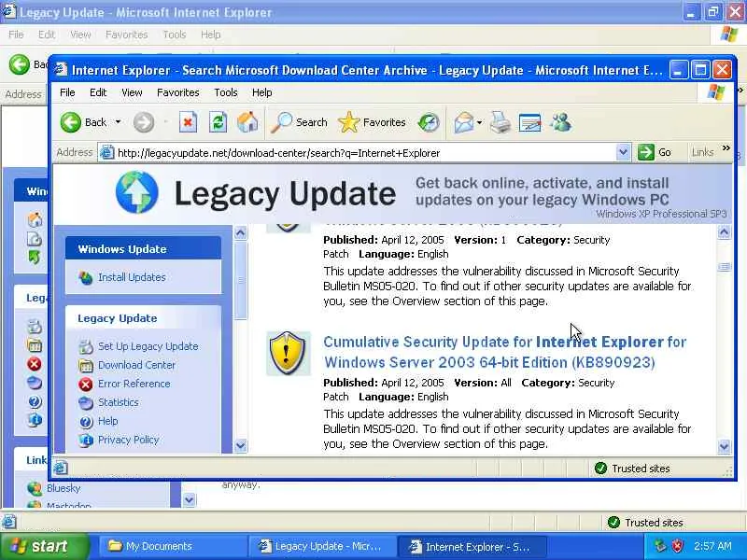
Task: Open the Download Center sidebar link
Action: click(136, 365)
